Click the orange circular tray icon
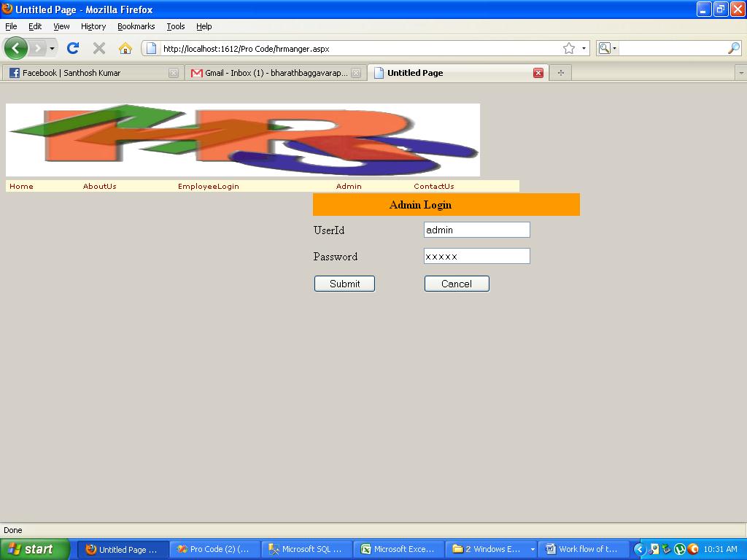The height and width of the screenshot is (560, 747). tap(693, 549)
